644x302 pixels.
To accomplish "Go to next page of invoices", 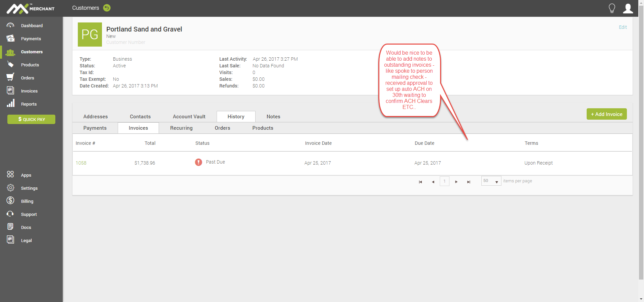I will [456, 182].
